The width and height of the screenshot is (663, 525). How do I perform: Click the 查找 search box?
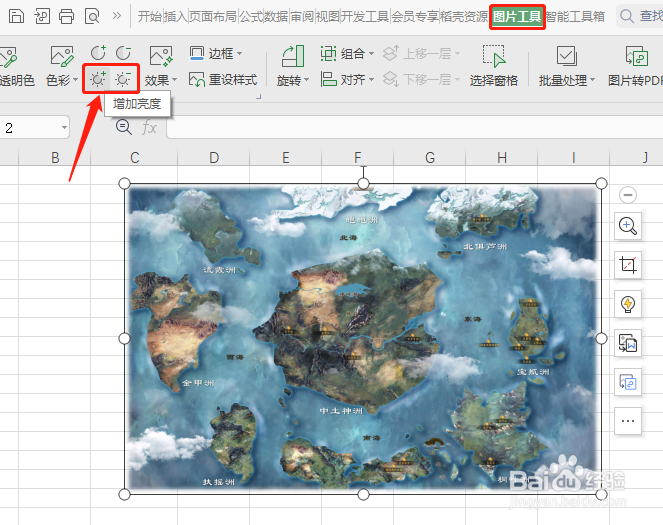click(641, 16)
